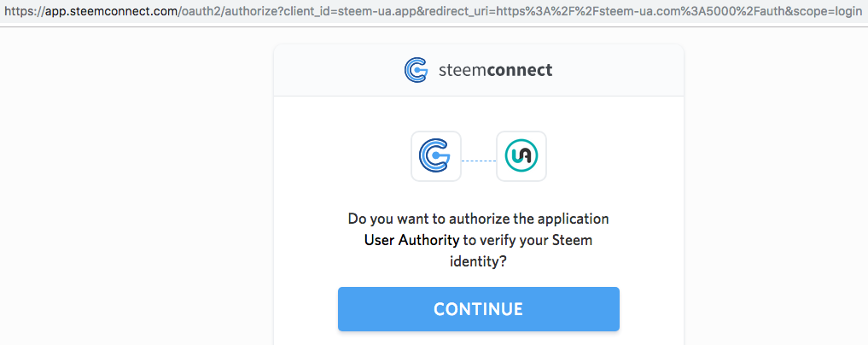Click the oauth2/authorize path in the URL

[226, 13]
